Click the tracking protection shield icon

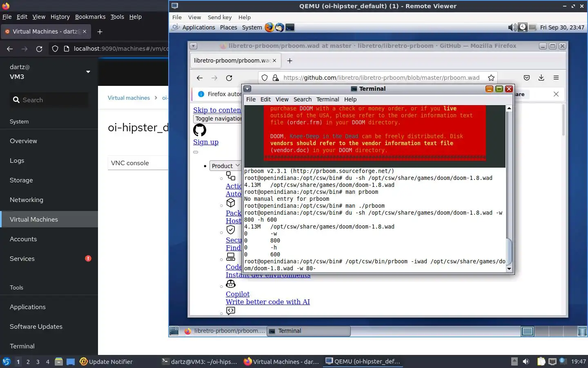point(265,78)
